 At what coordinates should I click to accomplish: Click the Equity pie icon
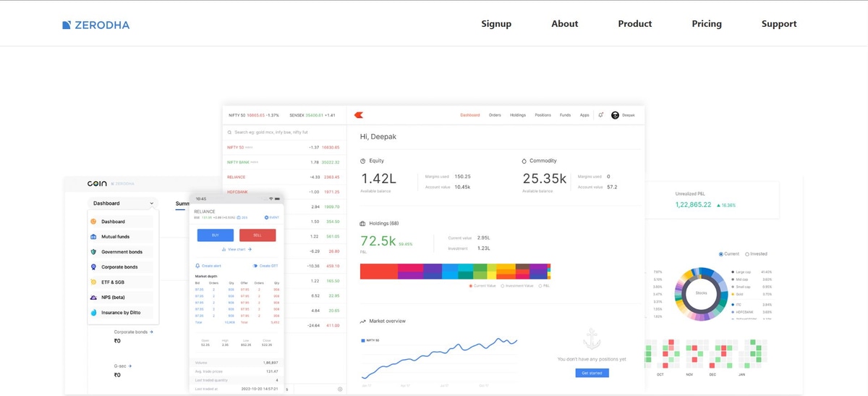[x=363, y=161]
